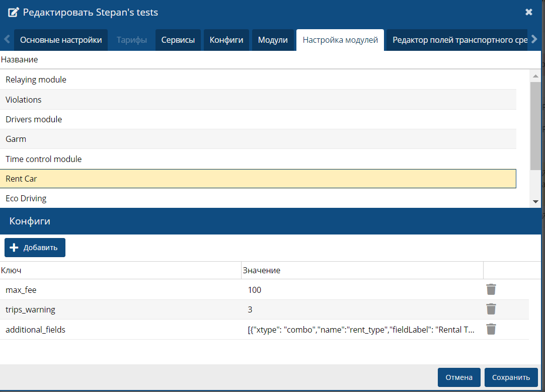Select the Drivers module row
This screenshot has width=545, height=392.
click(x=258, y=119)
